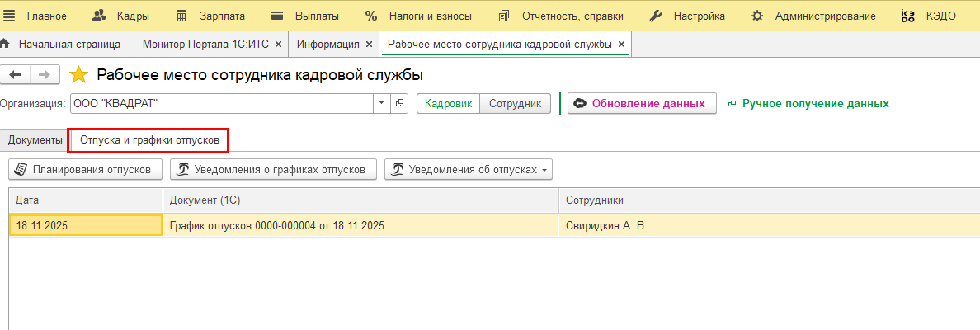Close the Информация tab

tap(368, 44)
